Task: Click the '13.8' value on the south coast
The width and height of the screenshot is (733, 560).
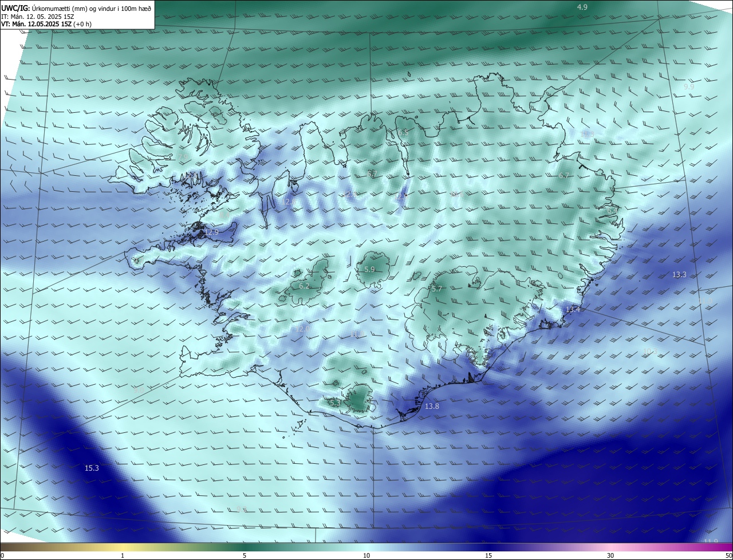Action: tap(432, 406)
